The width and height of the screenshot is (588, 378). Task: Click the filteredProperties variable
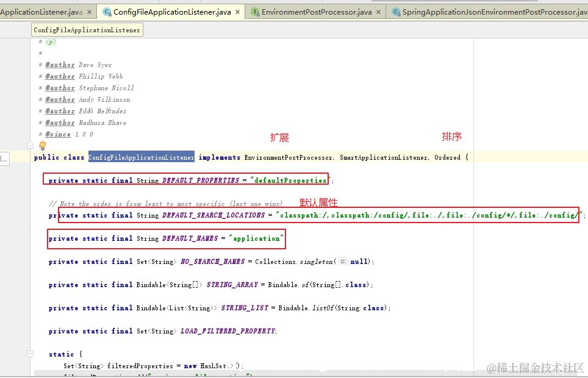[140, 366]
